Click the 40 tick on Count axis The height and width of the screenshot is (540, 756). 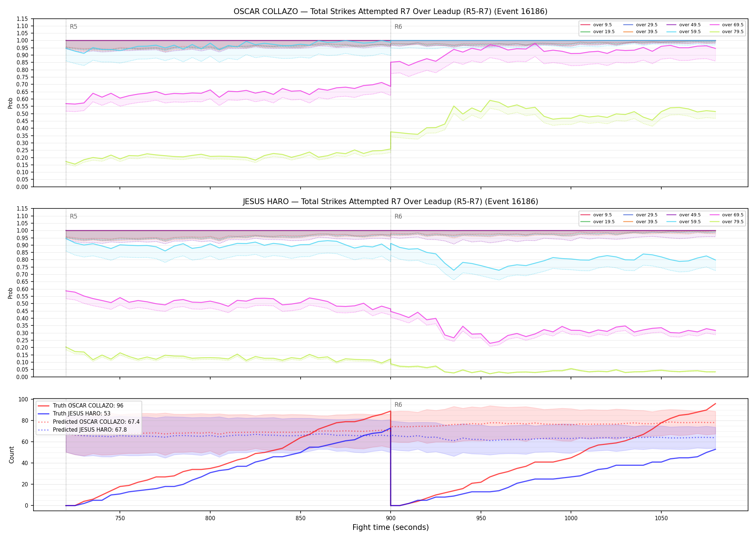click(x=25, y=463)
